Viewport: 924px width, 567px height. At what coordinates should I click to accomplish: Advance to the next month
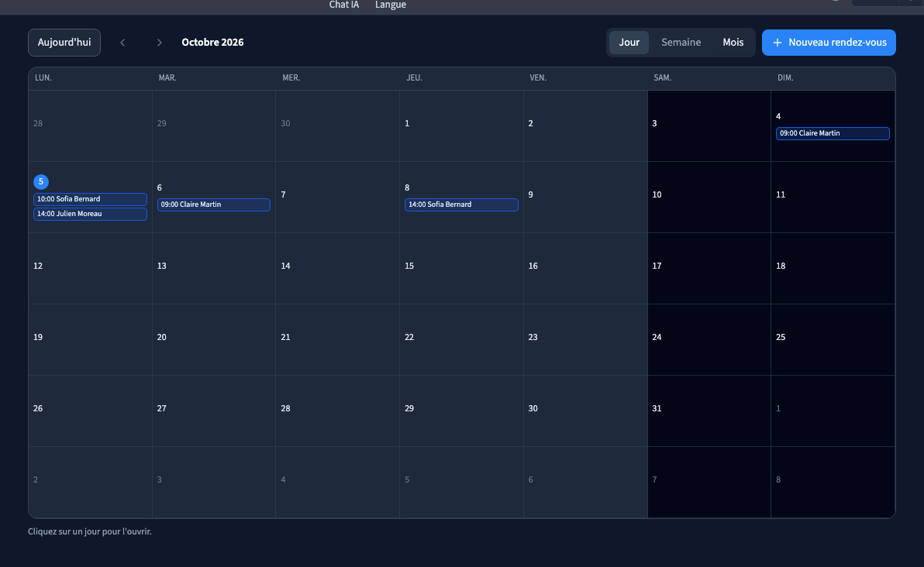[159, 43]
